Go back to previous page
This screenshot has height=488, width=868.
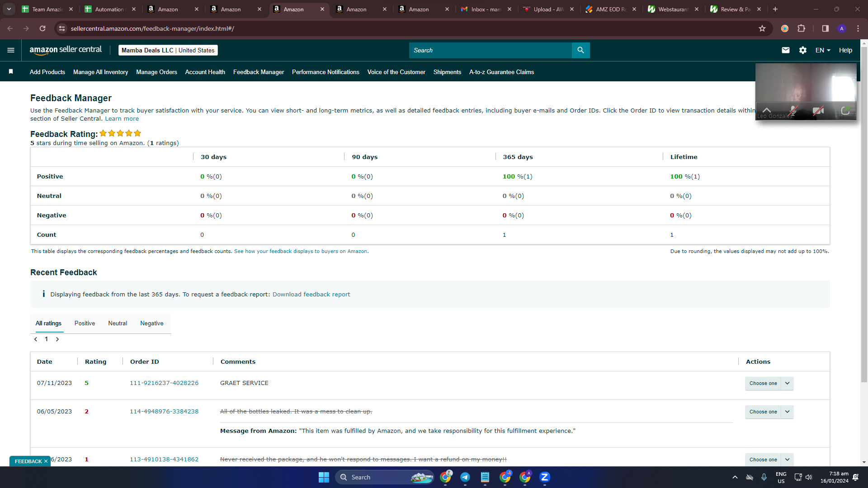(10, 28)
